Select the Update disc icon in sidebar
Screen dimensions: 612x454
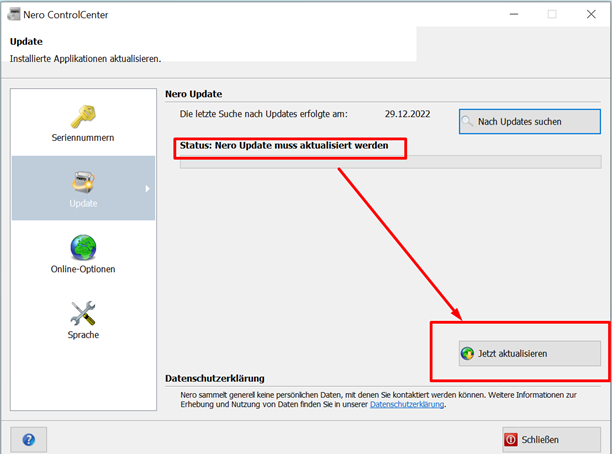tap(83, 181)
